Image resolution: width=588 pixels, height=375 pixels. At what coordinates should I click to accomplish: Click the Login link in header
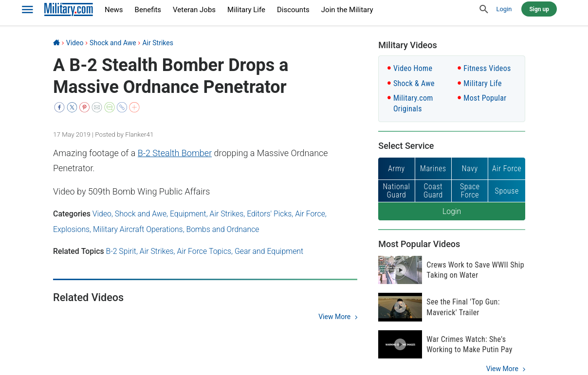(x=504, y=9)
